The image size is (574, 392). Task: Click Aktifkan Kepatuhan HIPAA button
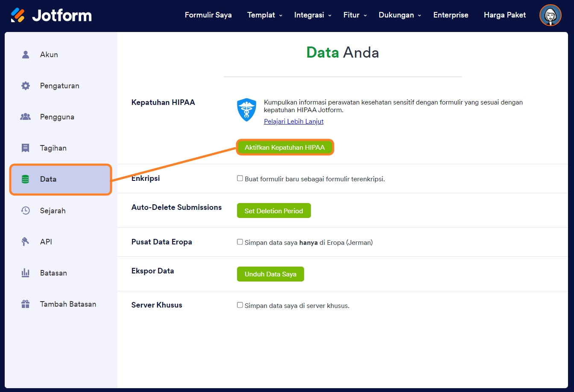tap(285, 148)
